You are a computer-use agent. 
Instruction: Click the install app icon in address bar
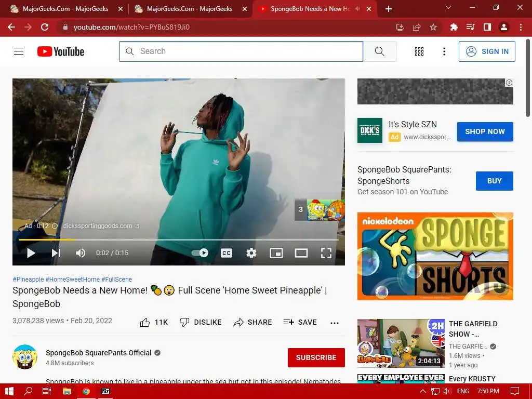(x=400, y=27)
